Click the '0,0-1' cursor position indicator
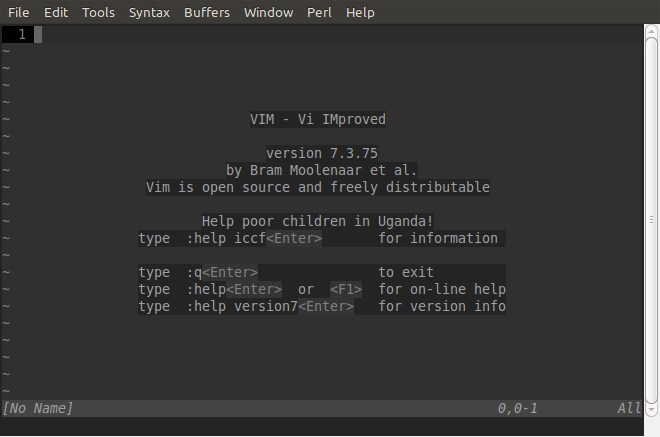The image size is (660, 437). 517,408
